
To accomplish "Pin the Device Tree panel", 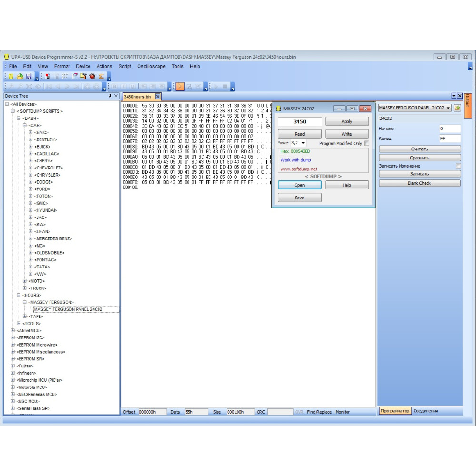I will [110, 96].
